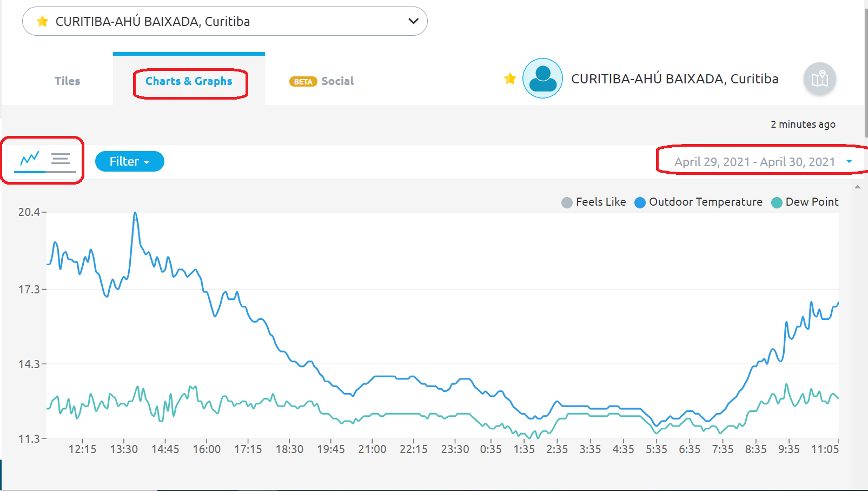
Task: Switch to line chart view icon
Action: pyautogui.click(x=30, y=159)
